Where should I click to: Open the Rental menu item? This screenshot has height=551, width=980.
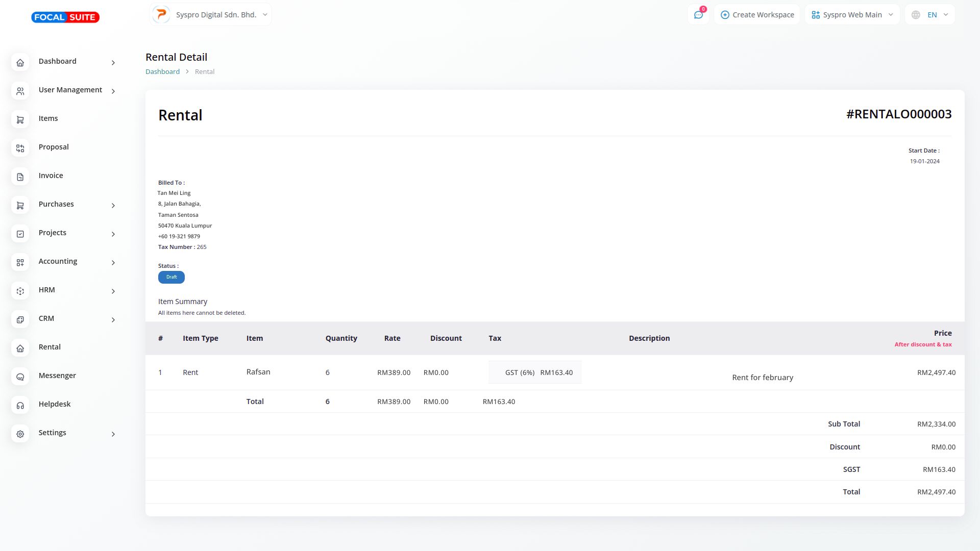coord(50,347)
